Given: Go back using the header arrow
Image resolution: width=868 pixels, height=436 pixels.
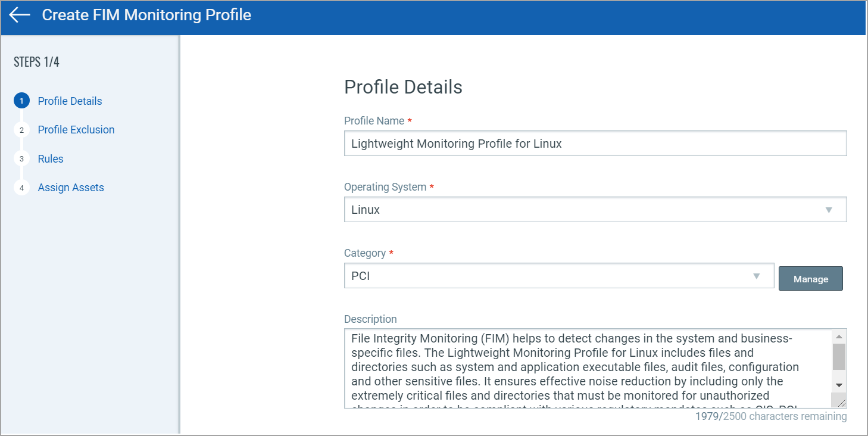Looking at the screenshot, I should click(20, 15).
